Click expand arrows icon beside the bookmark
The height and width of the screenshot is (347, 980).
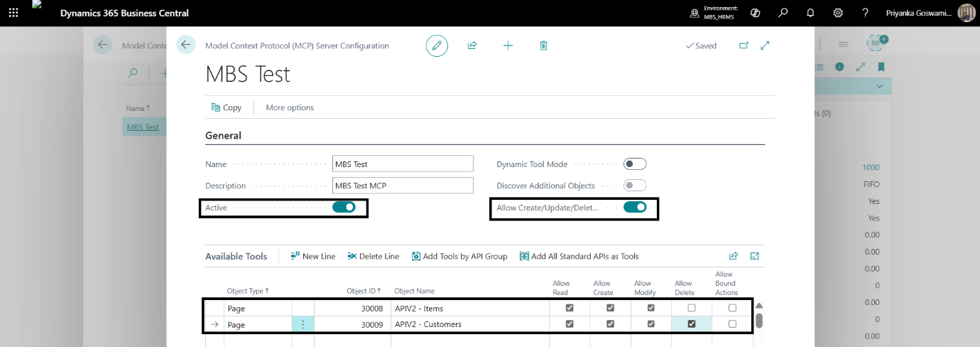[861, 67]
